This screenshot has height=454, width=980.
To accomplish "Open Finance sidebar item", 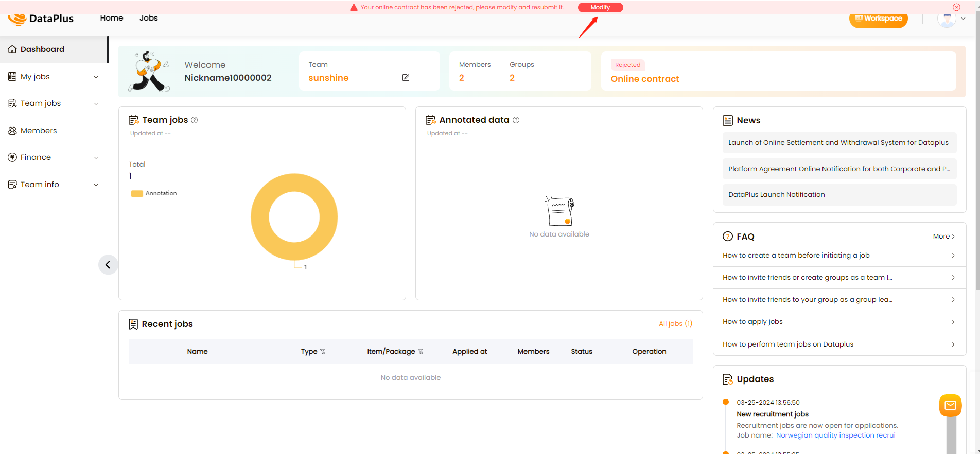I will click(x=36, y=157).
